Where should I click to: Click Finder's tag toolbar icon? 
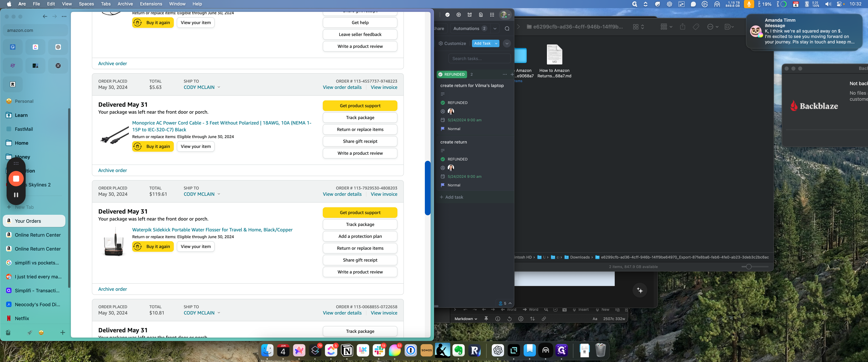tap(696, 27)
